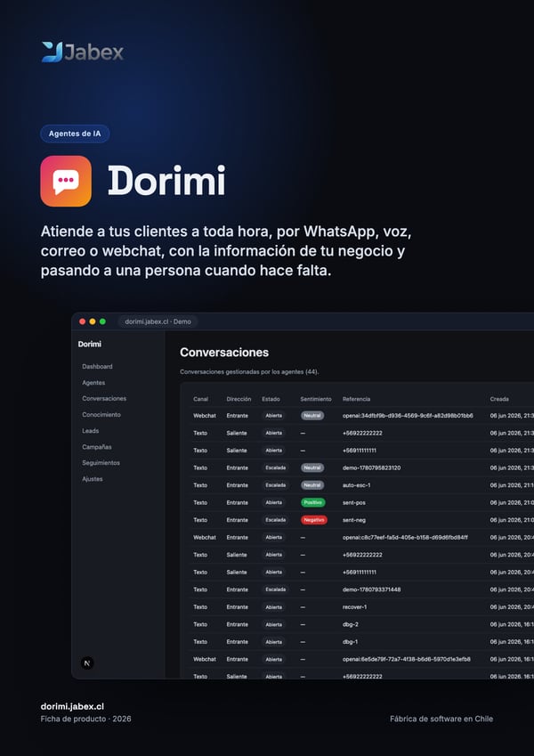Click the Neutral badge in the demo-1780795823120 row

click(312, 467)
